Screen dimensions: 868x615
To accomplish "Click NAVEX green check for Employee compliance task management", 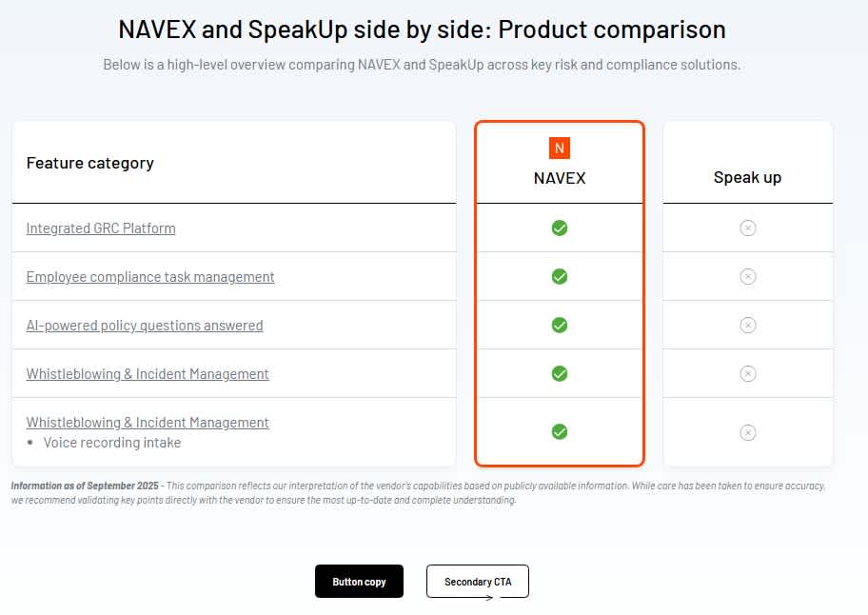I will click(560, 277).
